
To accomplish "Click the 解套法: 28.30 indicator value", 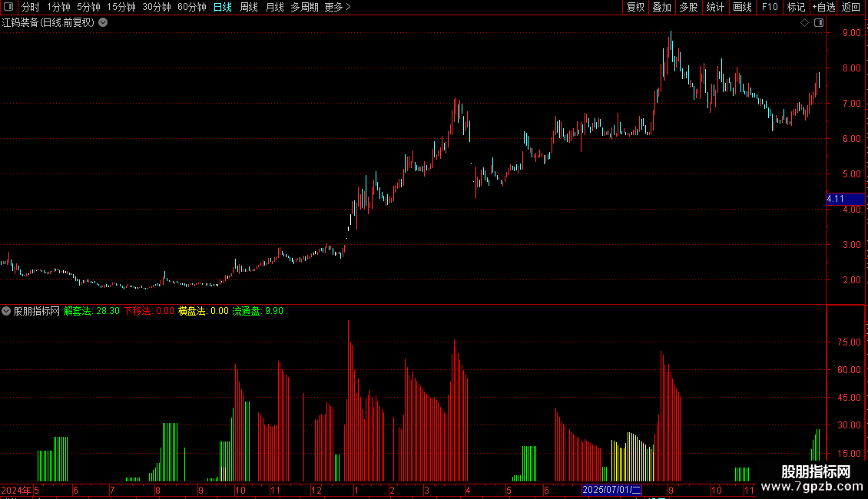I will 91,311.
